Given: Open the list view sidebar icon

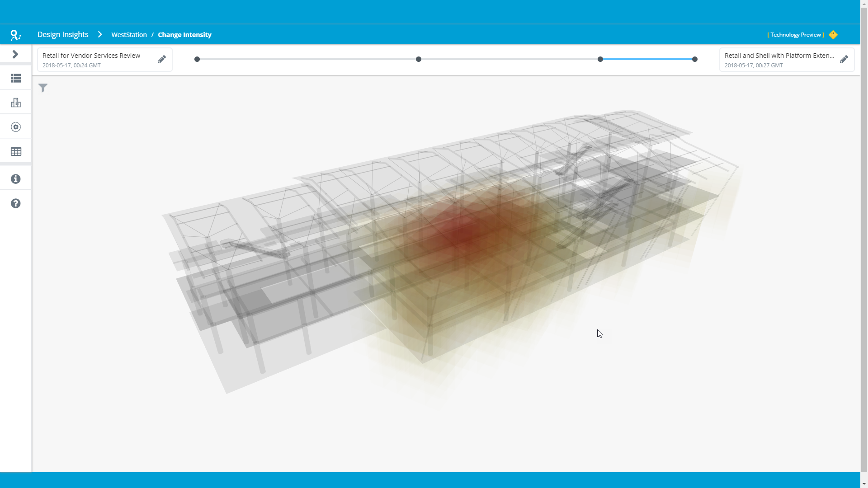Looking at the screenshot, I should (x=16, y=79).
